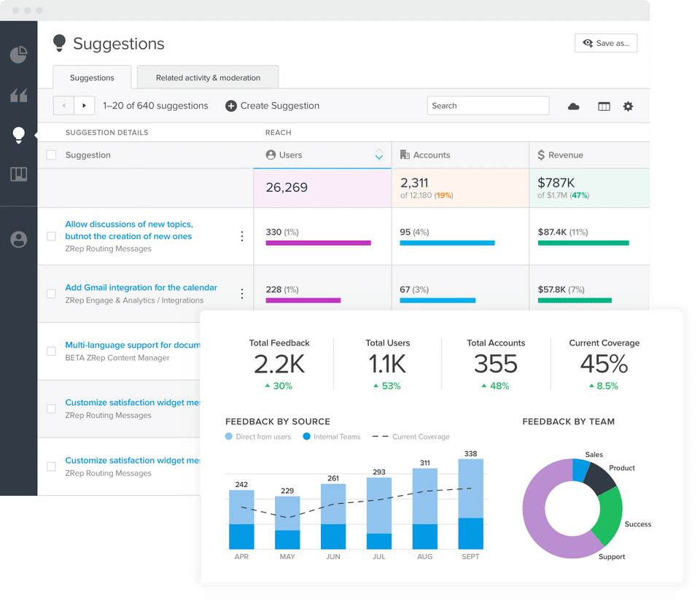
Task: Click the purple 228 users bar
Action: [303, 300]
